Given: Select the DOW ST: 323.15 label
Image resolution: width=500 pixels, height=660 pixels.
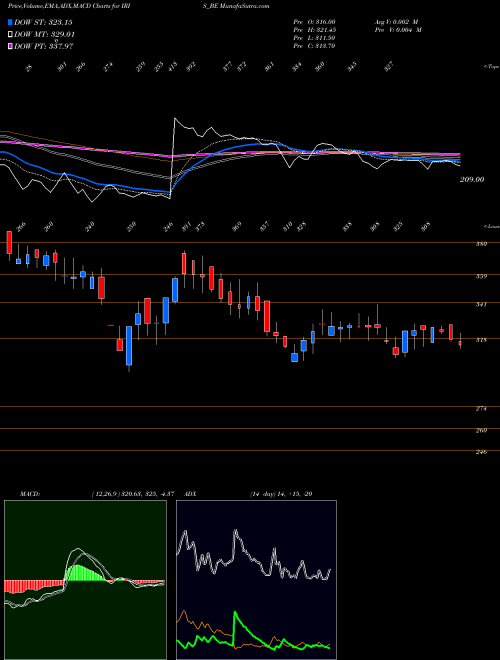Looking at the screenshot, I should [43, 22].
